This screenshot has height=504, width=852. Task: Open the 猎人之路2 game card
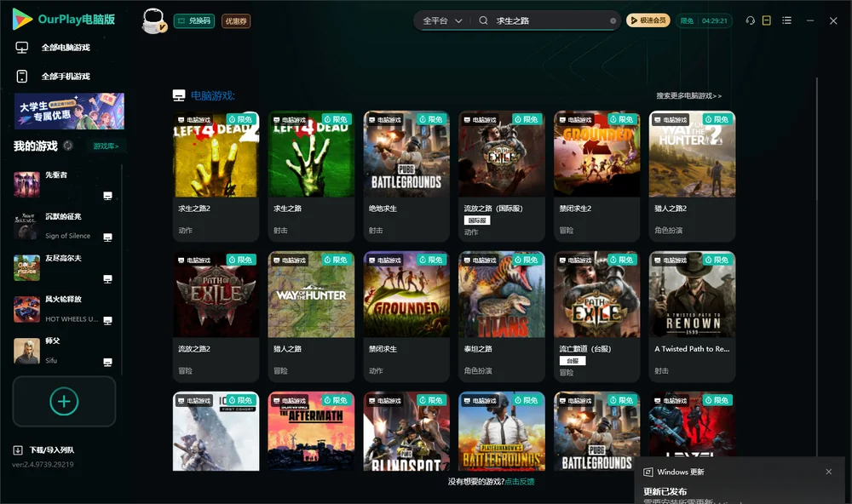coord(692,176)
